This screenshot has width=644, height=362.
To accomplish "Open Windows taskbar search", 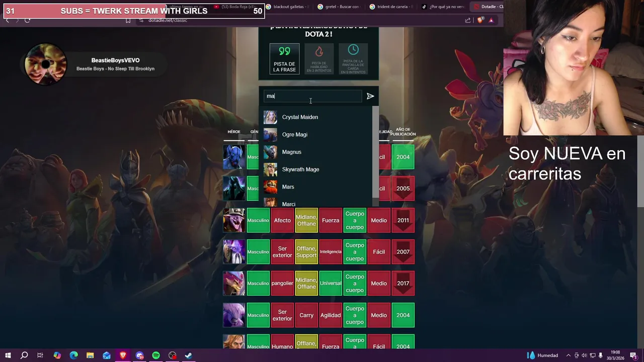I will 24,355.
